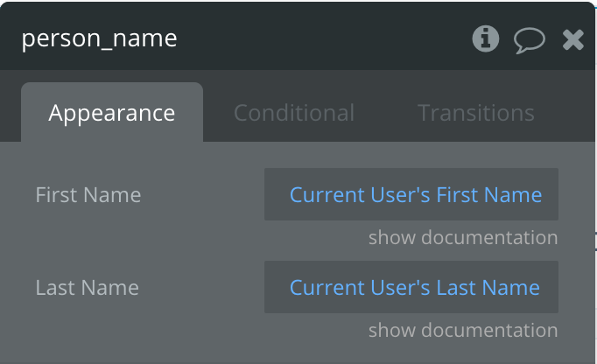Viewport: 597px width, 364px height.
Task: Click "Current User's Last Name" blue expression text
Action: coord(415,288)
